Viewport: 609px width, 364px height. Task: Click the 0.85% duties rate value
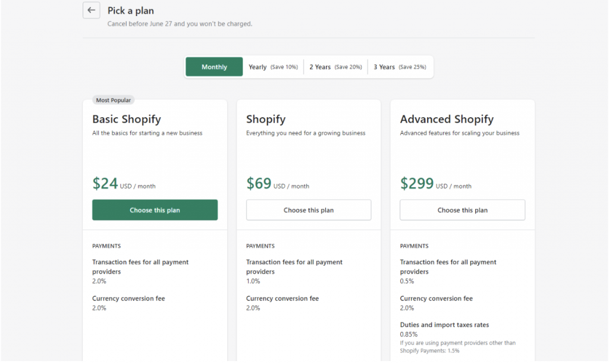pos(409,334)
